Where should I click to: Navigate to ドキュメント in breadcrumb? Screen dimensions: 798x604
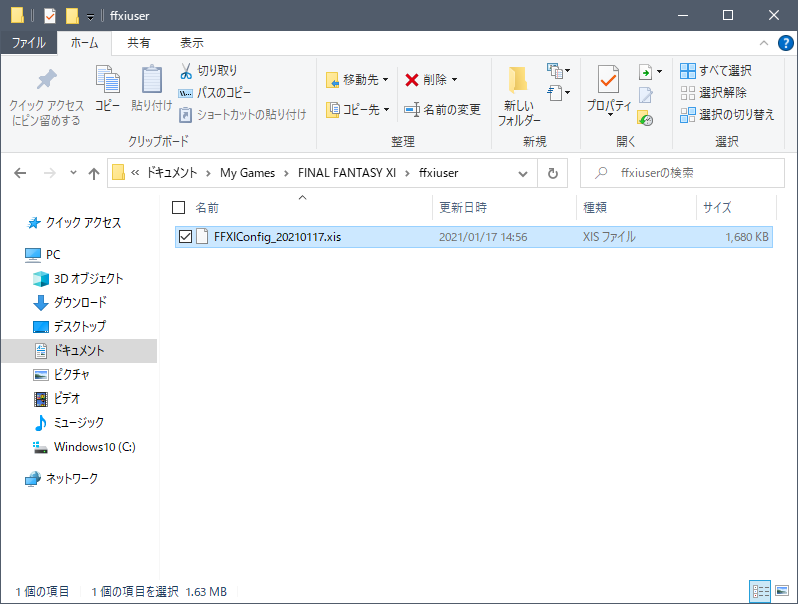coord(172,173)
